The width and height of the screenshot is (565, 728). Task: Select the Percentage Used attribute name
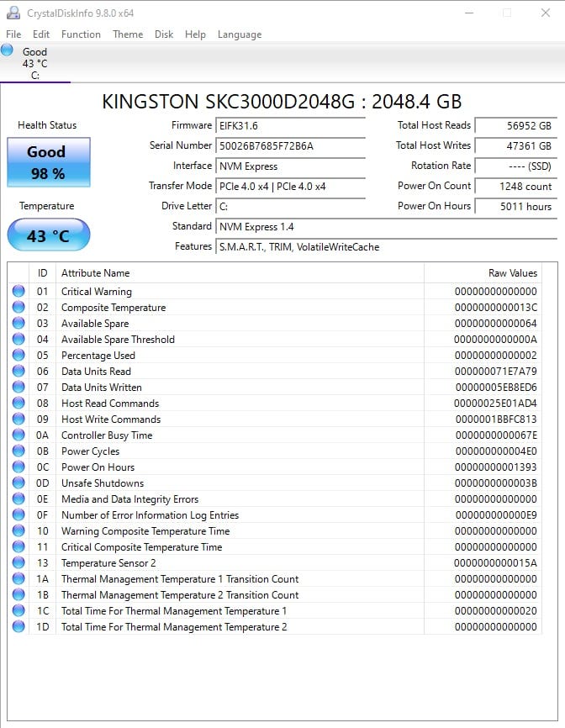click(98, 356)
